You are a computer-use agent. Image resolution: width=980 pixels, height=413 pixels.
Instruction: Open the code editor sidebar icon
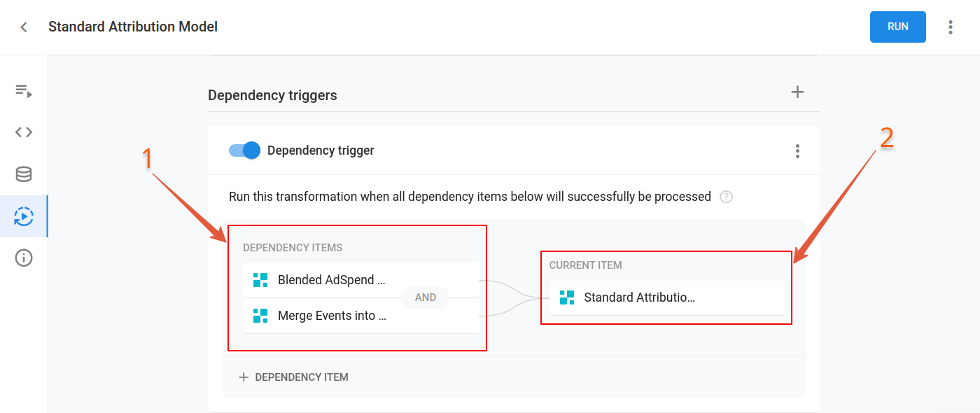(x=24, y=132)
